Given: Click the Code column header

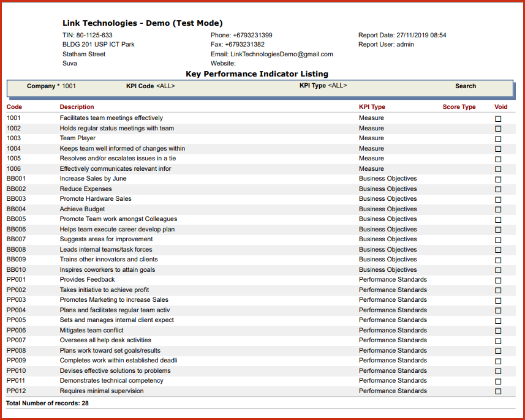Looking at the screenshot, I should coord(15,107).
